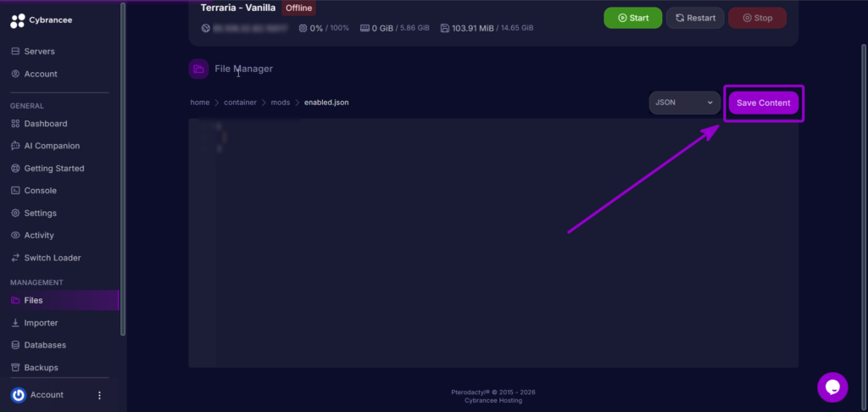The width and height of the screenshot is (868, 412).
Task: Click the Databases cylinder icon
Action: [15, 345]
